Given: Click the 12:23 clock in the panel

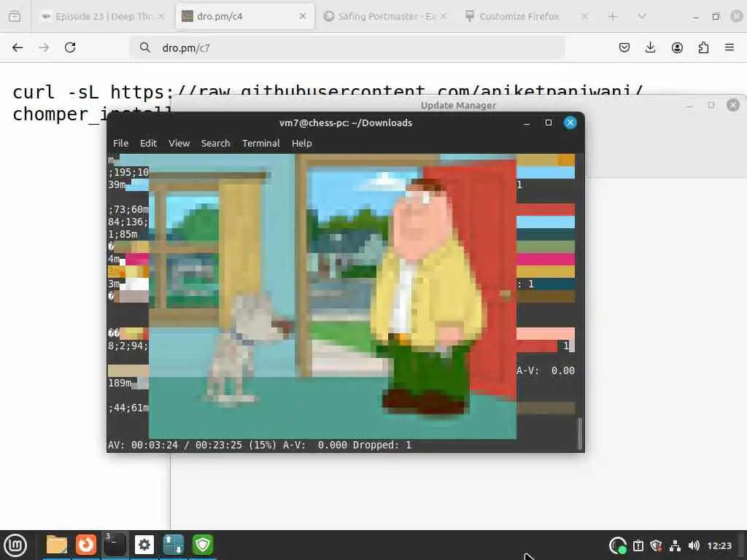Looking at the screenshot, I should [719, 545].
